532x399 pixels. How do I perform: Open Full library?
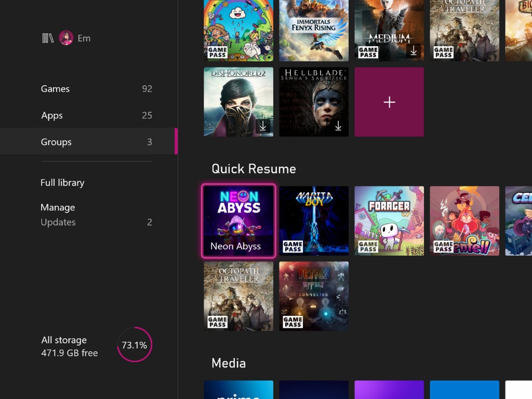coord(62,183)
